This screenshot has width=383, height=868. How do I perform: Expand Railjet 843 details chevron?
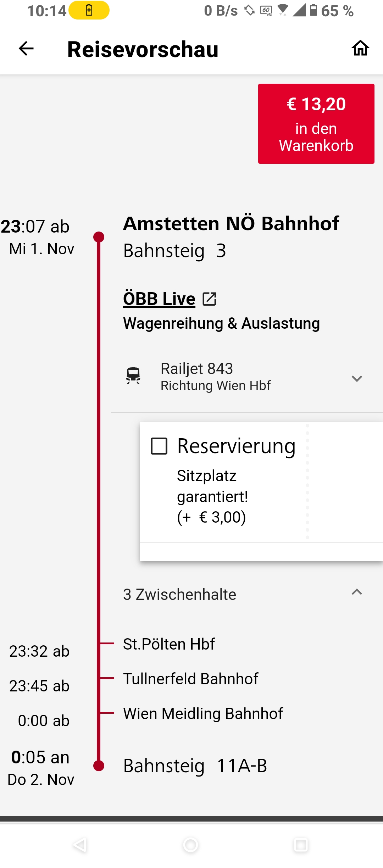(357, 378)
